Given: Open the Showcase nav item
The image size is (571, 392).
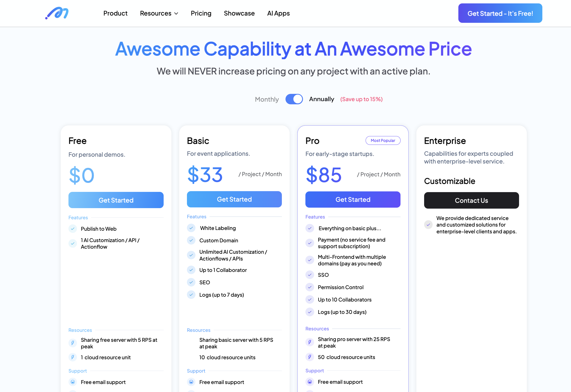Looking at the screenshot, I should pos(239,13).
